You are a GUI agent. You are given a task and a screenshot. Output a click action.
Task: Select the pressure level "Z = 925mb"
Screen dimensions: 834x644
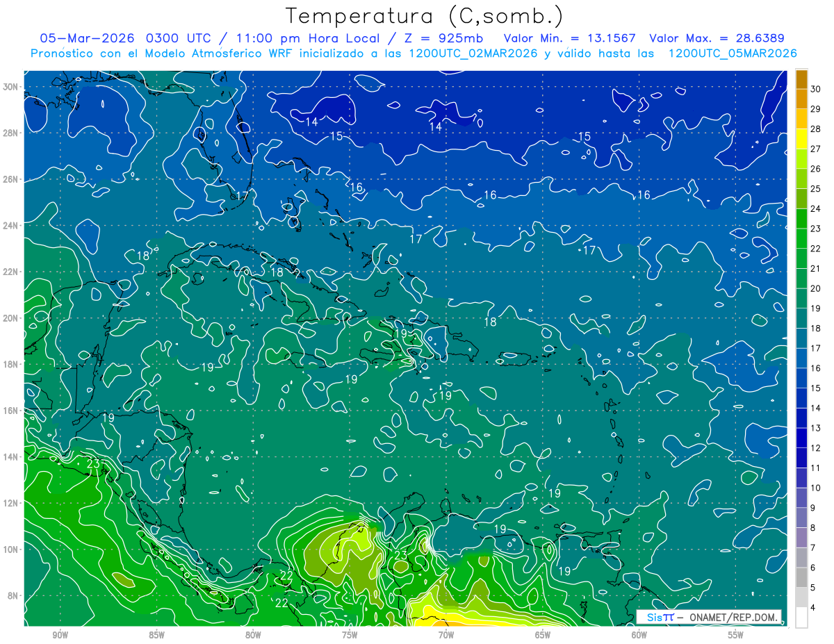[x=443, y=38]
